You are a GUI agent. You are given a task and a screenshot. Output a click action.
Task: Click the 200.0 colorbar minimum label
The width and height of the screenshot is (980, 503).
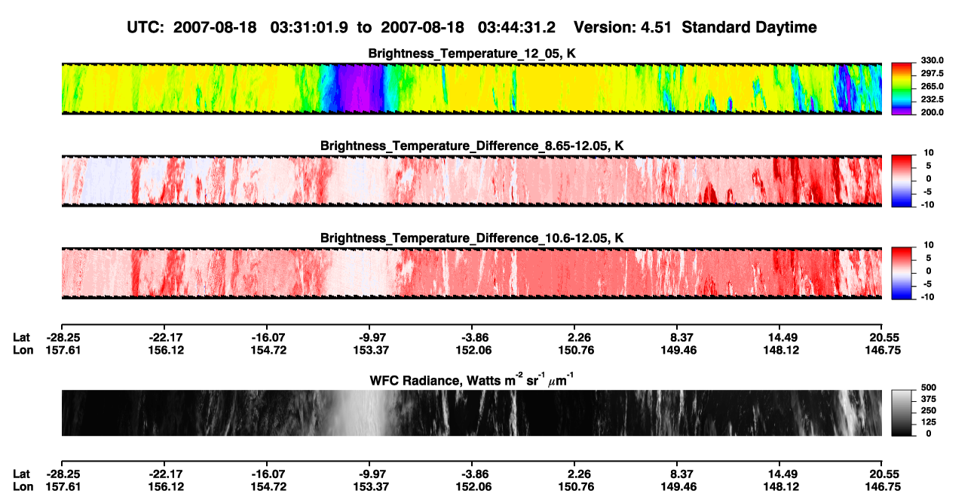coord(933,112)
